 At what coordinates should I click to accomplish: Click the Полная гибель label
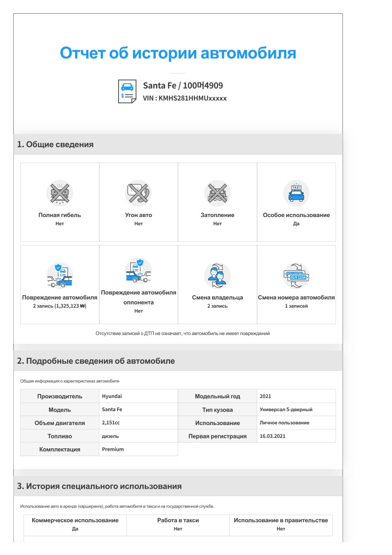pyautogui.click(x=60, y=215)
